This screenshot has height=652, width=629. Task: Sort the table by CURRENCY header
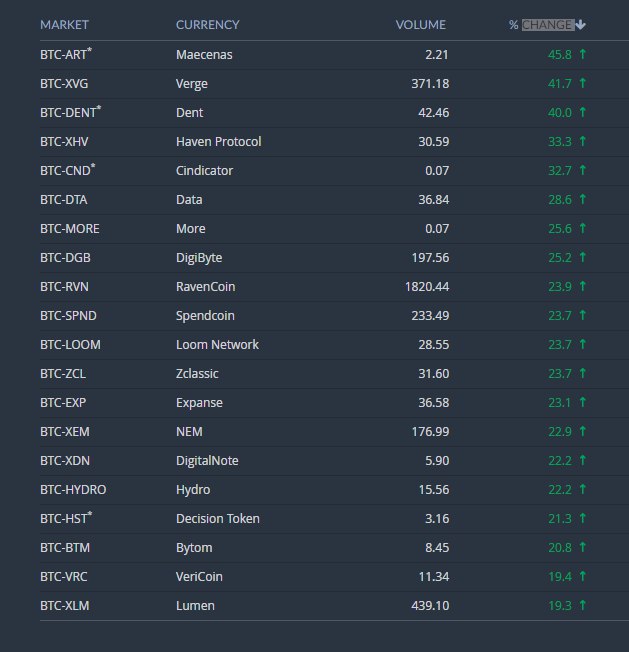207,25
